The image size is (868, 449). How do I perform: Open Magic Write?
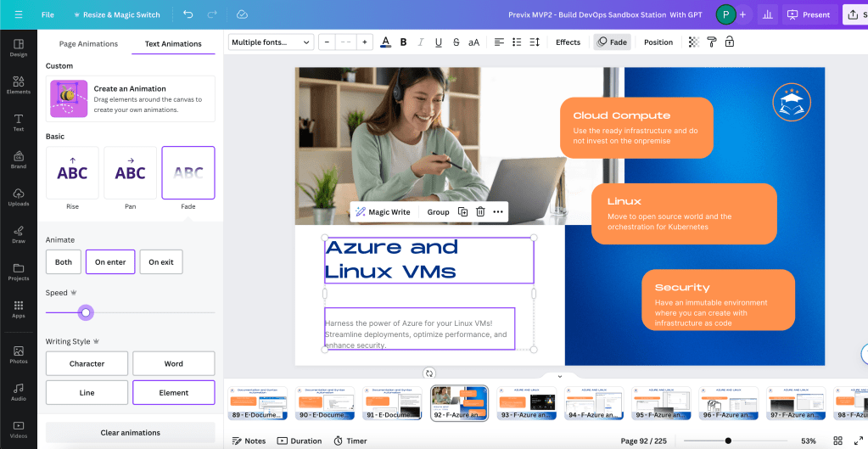tap(383, 212)
